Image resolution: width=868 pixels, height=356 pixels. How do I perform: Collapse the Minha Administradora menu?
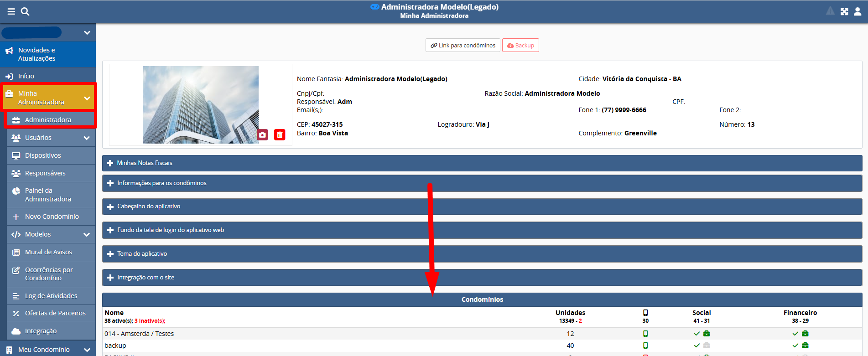click(87, 98)
